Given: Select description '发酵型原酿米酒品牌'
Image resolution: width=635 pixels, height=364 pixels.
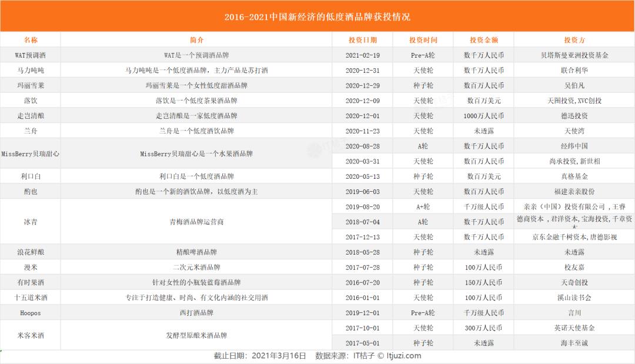Looking at the screenshot, I should pyautogui.click(x=196, y=335).
